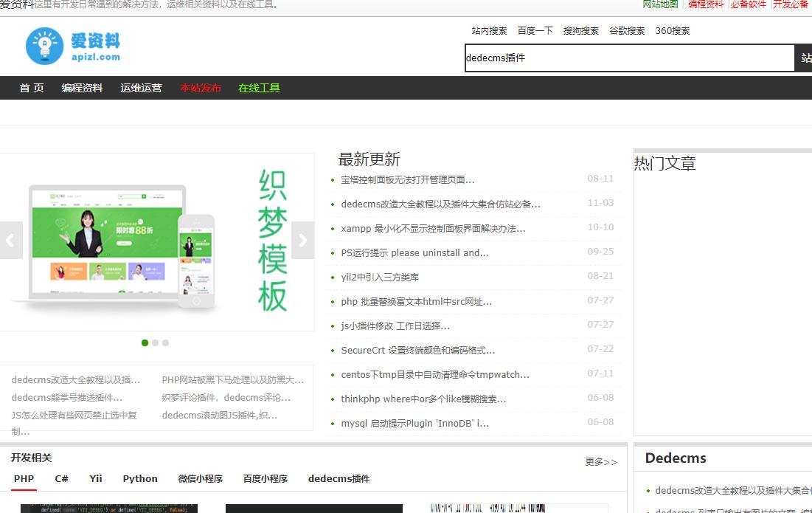This screenshot has height=513, width=812.
Task: Select the second carousel indicator dot
Action: (155, 342)
